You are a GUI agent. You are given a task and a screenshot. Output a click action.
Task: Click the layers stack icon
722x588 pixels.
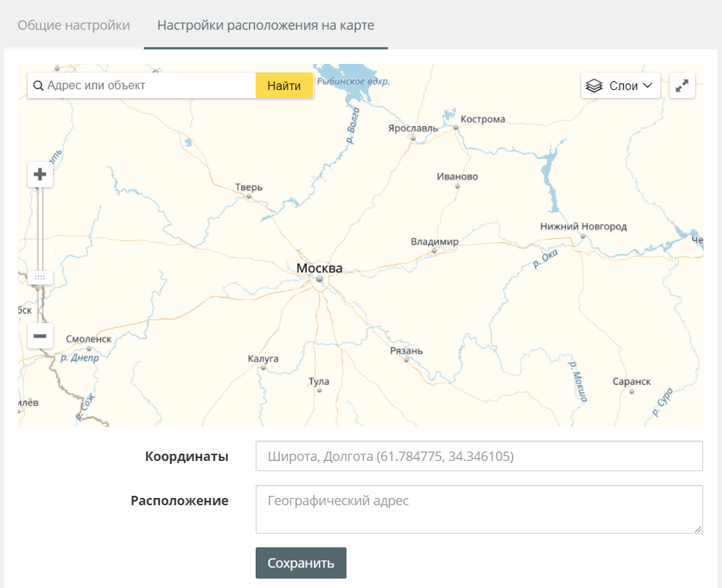click(594, 86)
